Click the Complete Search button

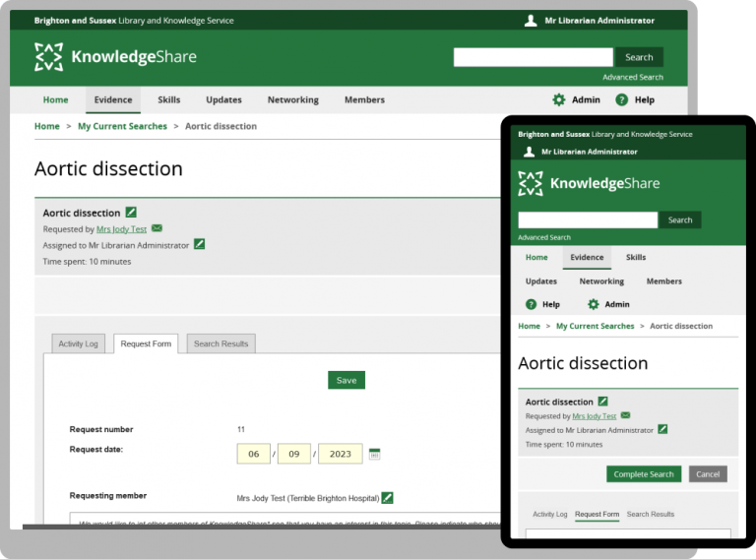click(644, 474)
